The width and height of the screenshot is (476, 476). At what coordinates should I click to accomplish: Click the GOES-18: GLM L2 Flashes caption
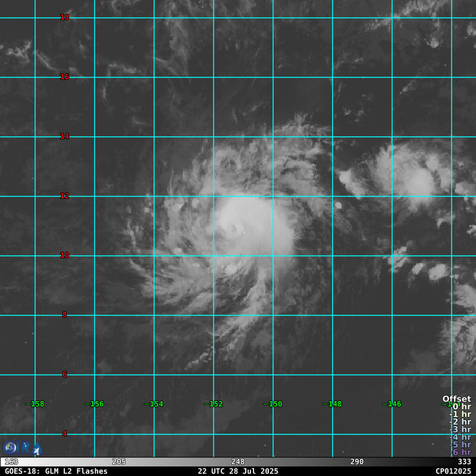pyautogui.click(x=56, y=471)
